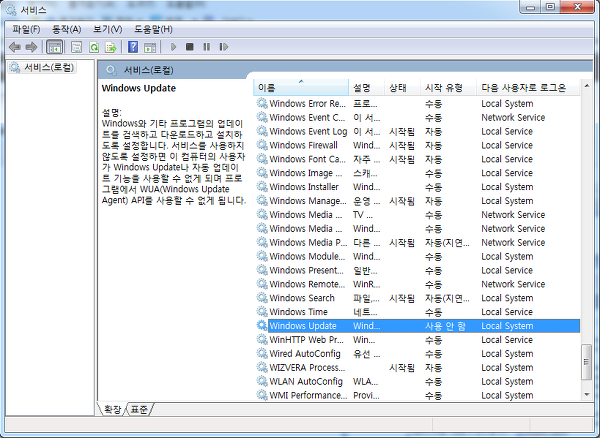This screenshot has width=600, height=438.
Task: Click the gear icon beside Wired AutoConfig
Action: [x=262, y=353]
